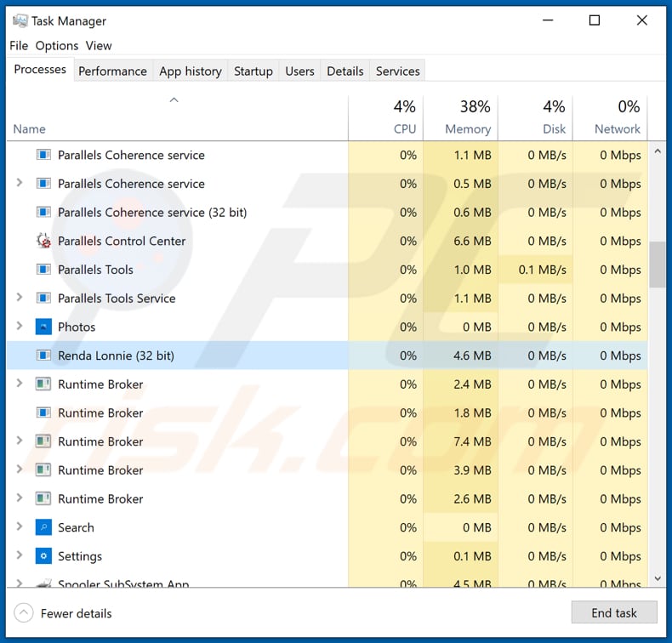The width and height of the screenshot is (672, 643).
Task: Sort by the Disk column header
Action: tap(535, 118)
